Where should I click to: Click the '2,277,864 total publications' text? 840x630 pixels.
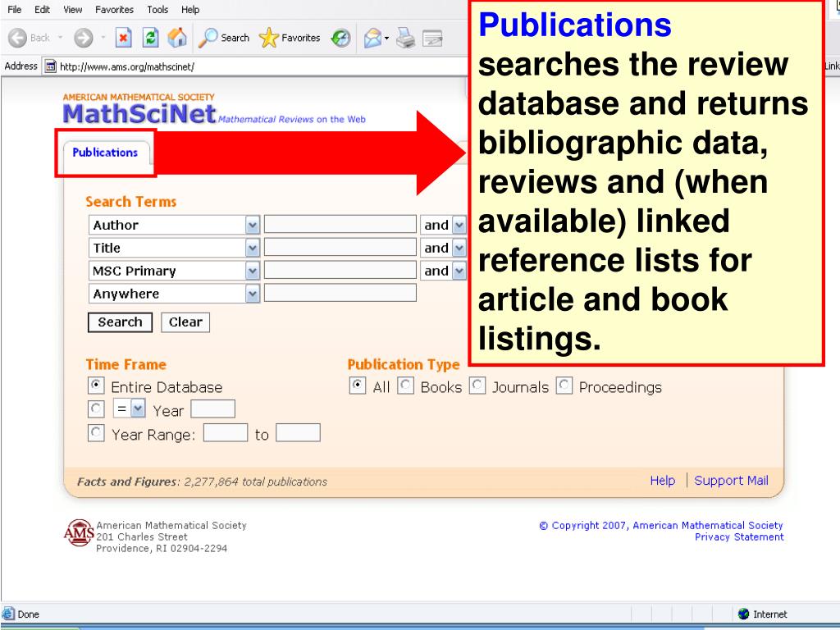coord(256,482)
